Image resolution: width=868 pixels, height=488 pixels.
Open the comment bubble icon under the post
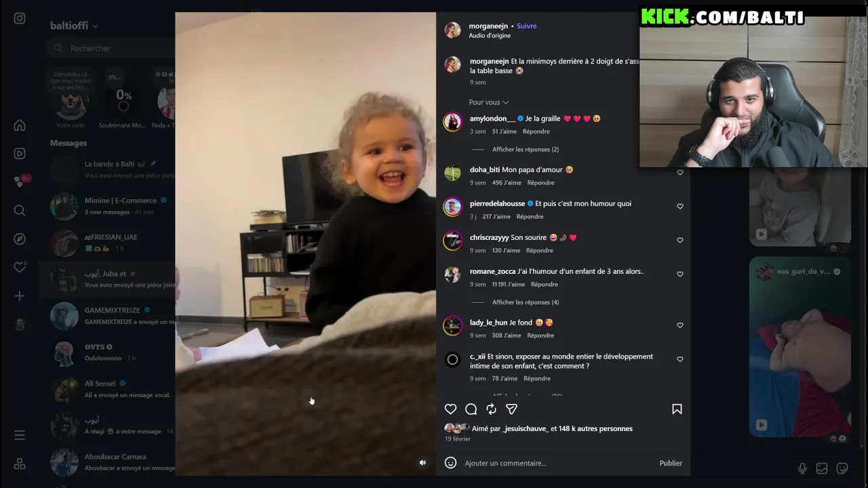click(x=471, y=409)
